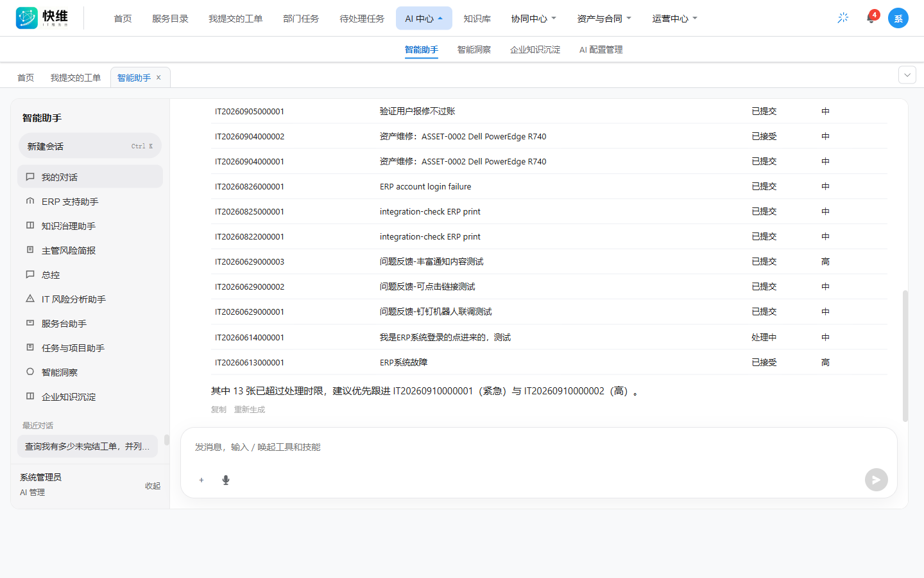The image size is (924, 578).
Task: Switch to the 我提交的工单 page tab
Action: point(76,78)
